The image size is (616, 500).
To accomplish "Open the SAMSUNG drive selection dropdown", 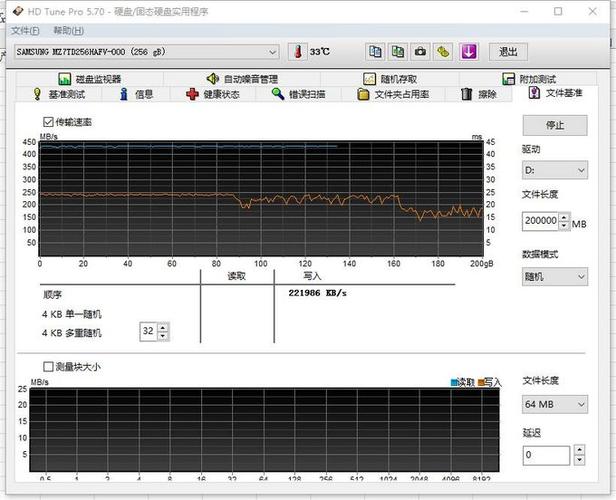I will pos(147,52).
